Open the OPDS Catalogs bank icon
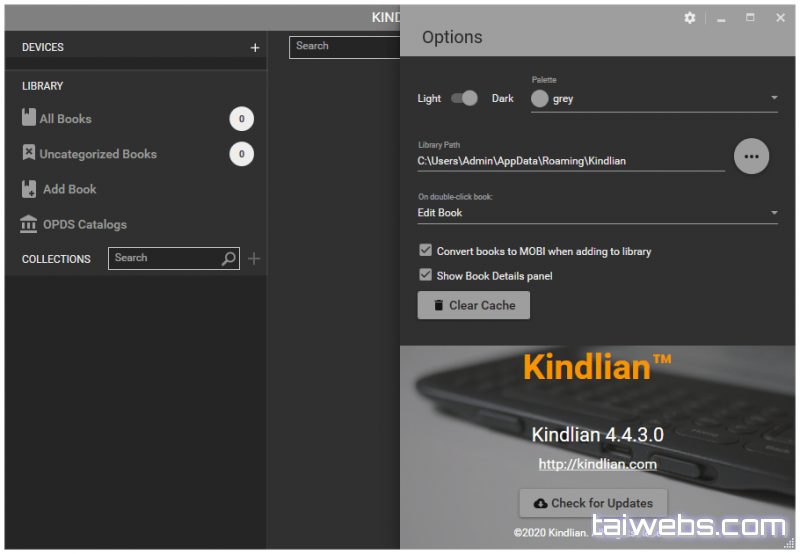Image resolution: width=800 pixels, height=554 pixels. click(x=29, y=224)
